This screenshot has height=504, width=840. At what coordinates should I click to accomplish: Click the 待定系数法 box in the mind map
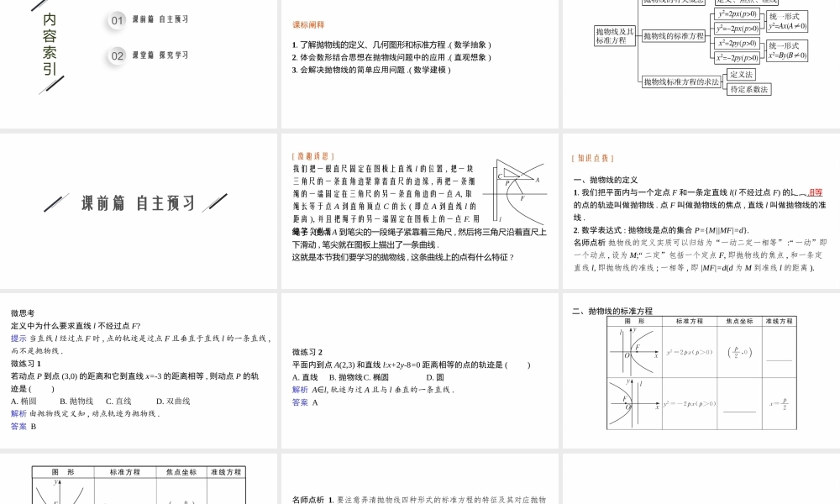click(x=748, y=88)
